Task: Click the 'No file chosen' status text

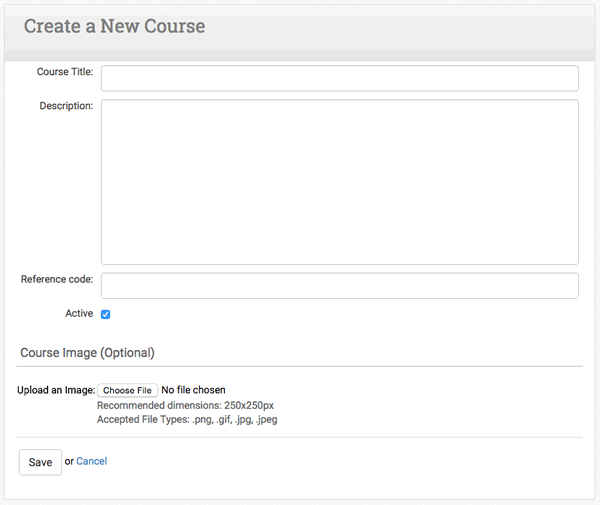Action: pyautogui.click(x=193, y=390)
